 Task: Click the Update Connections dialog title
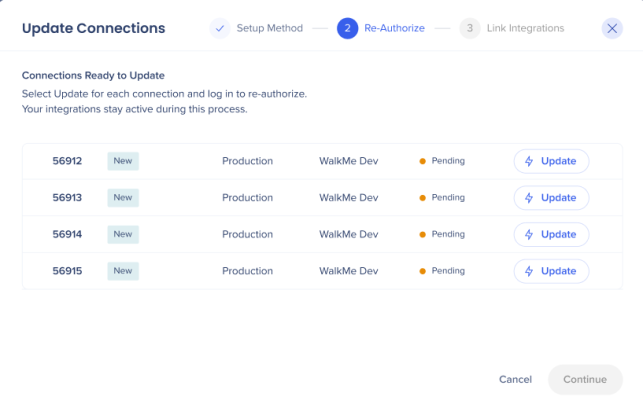point(93,28)
